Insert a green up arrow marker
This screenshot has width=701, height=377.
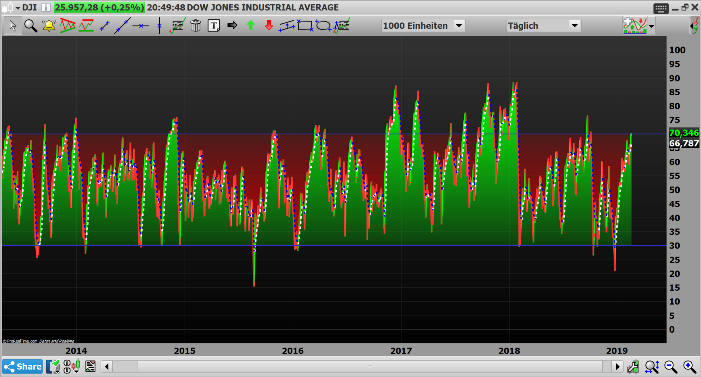(250, 25)
